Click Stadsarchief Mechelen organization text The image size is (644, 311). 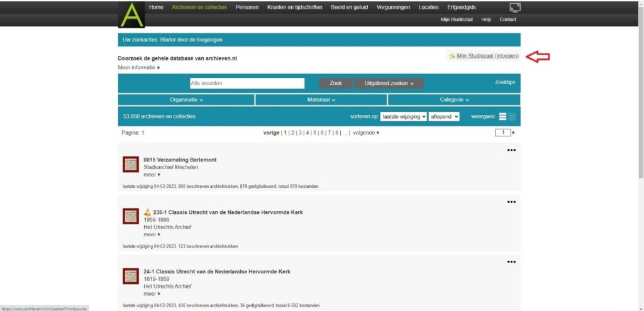171,167
